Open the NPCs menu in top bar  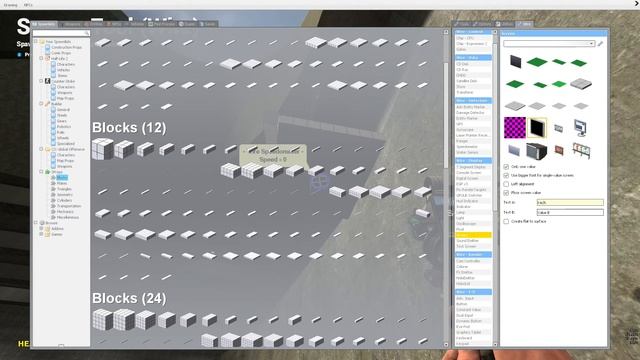click(28, 5)
